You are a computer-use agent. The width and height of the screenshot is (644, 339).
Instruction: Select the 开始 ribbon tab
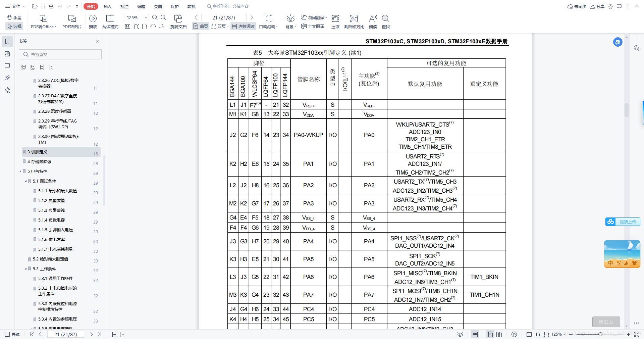click(x=91, y=6)
